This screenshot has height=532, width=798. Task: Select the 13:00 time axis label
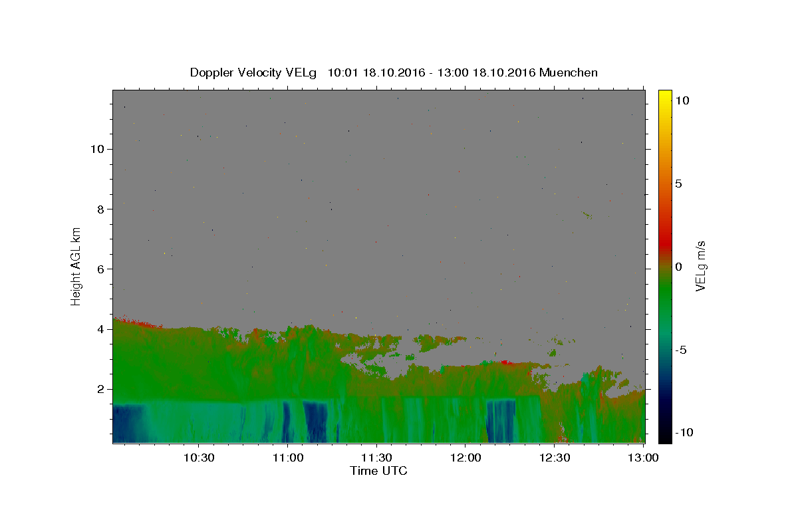click(x=644, y=458)
